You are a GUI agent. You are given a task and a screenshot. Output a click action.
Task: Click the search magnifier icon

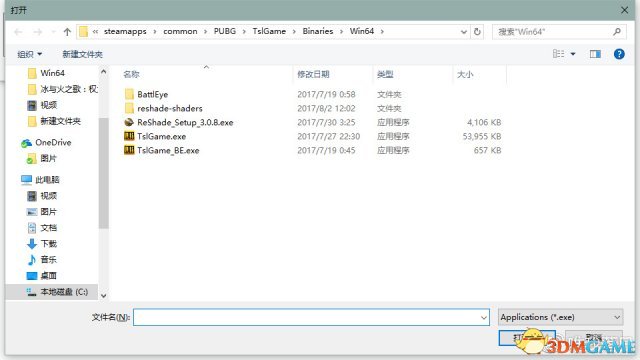click(x=617, y=31)
